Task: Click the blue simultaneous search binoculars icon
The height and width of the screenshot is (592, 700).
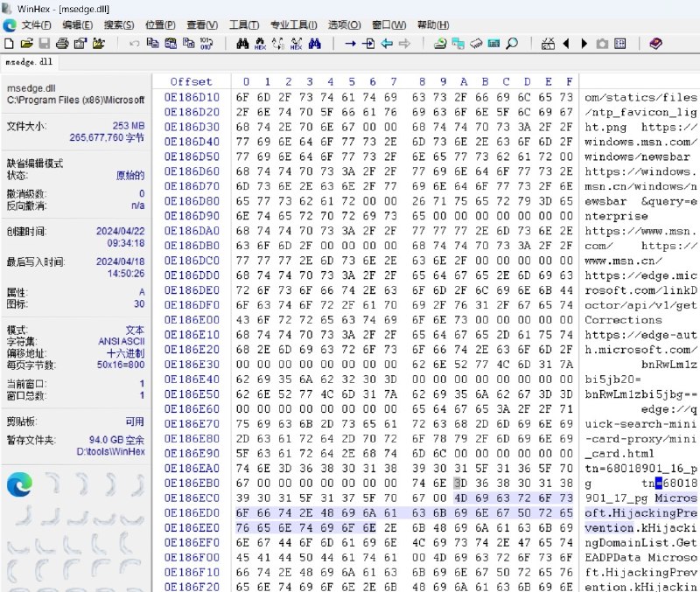Action: tap(314, 43)
